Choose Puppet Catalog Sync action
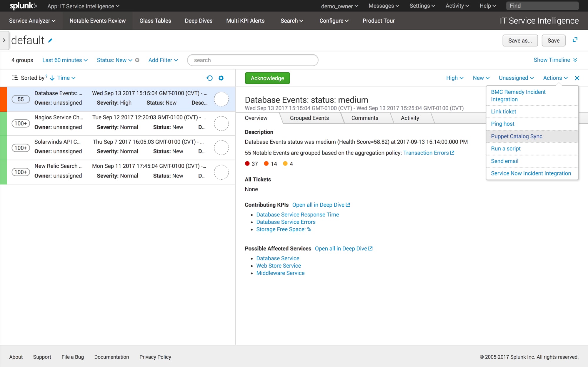The height and width of the screenshot is (367, 588). pos(532,136)
